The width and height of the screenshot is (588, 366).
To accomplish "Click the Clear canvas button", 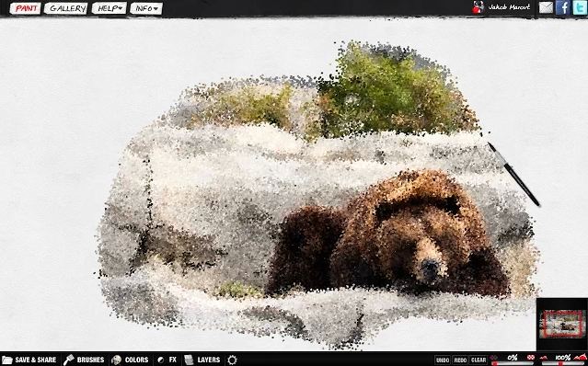I will tap(478, 360).
